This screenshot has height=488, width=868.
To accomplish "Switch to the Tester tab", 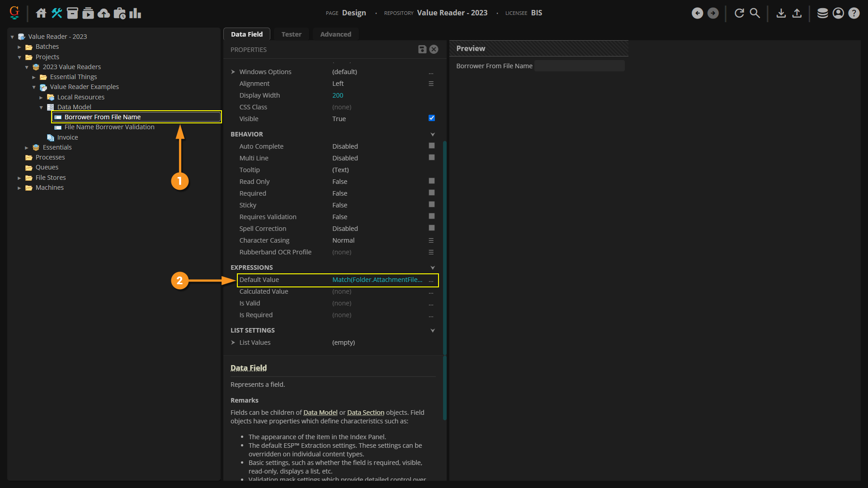I will coord(291,34).
